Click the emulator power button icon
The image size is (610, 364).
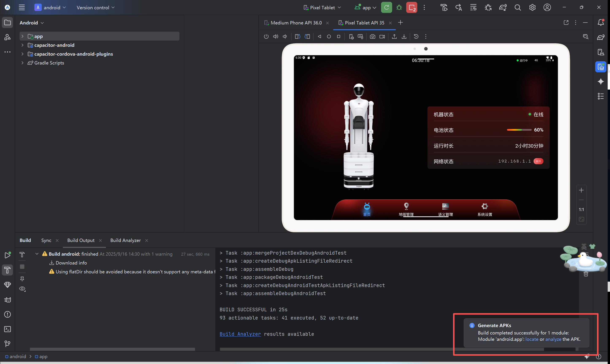coord(266,36)
